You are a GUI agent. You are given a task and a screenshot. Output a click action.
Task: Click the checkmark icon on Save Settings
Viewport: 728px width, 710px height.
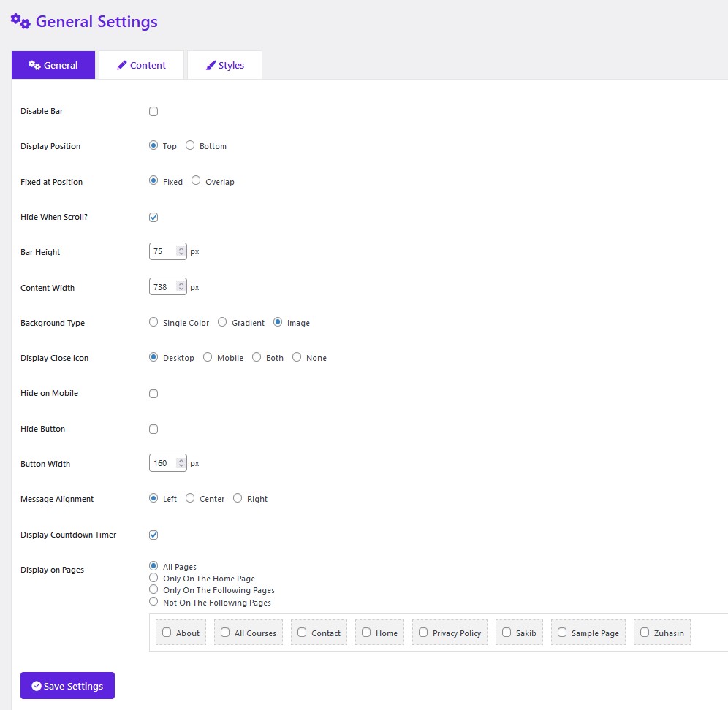(x=37, y=686)
